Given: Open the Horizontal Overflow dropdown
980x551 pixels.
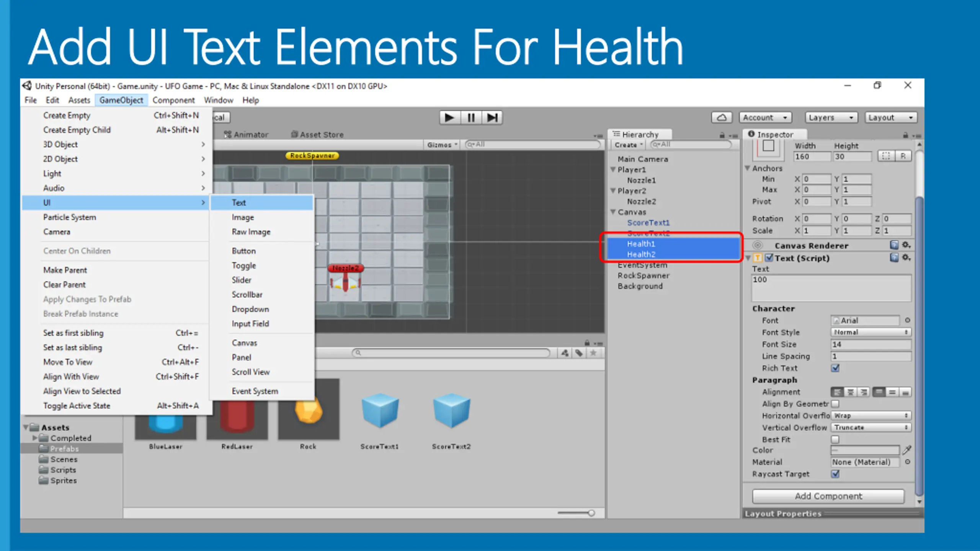Looking at the screenshot, I should pos(871,416).
